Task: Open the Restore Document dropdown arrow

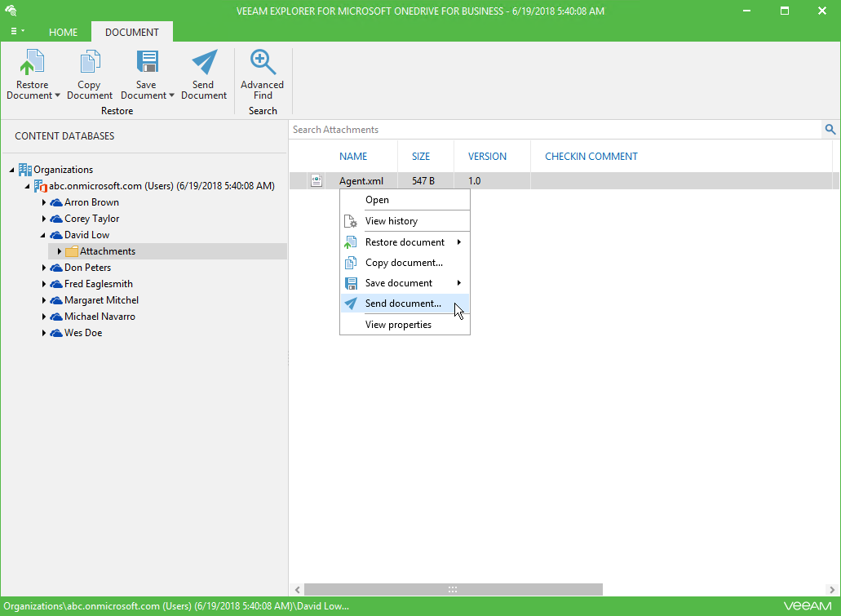Action: click(57, 95)
